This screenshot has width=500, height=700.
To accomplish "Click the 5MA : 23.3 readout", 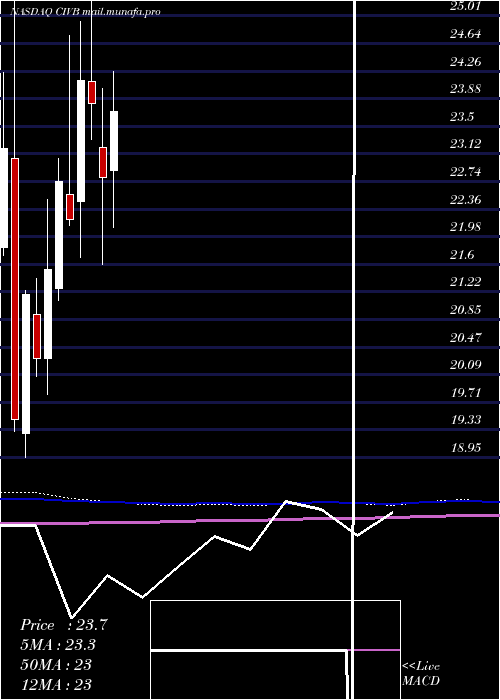I will tap(58, 645).
